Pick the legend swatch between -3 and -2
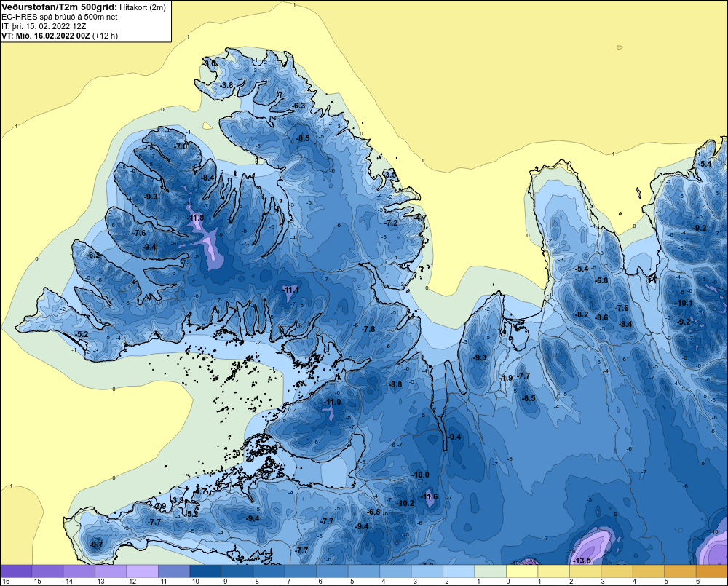Screen dimensions: 728x586 [427, 571]
